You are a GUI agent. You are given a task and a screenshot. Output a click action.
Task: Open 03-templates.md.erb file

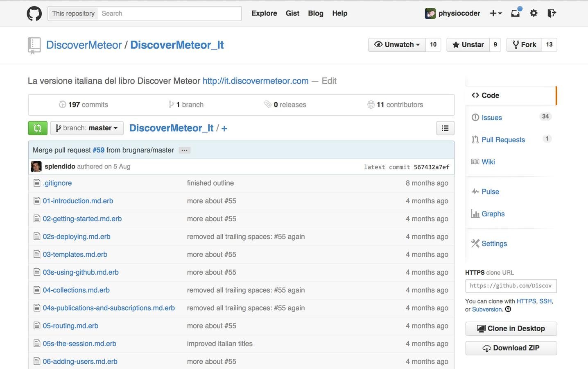tap(75, 255)
